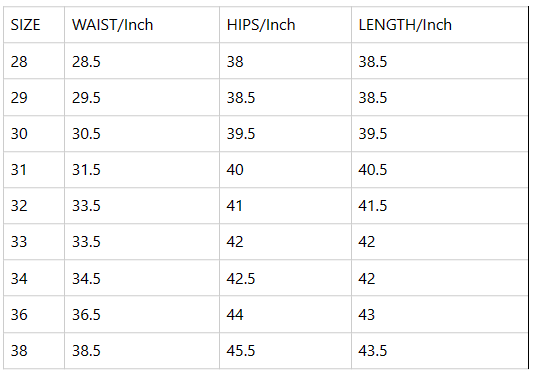This screenshot has width=537, height=374.
Task: Click waist value 34.5
Action: [x=86, y=278]
